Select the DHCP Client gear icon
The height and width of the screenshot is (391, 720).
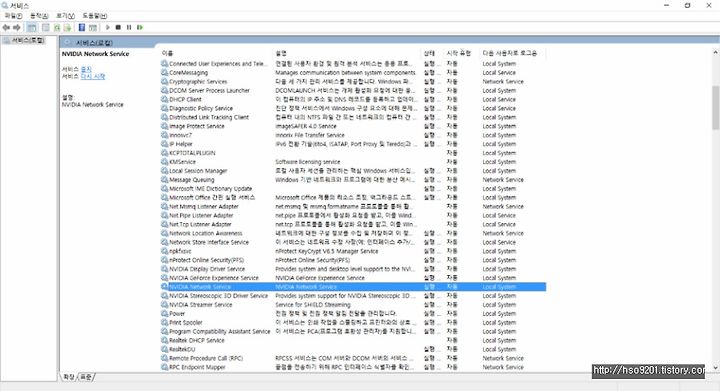[x=164, y=99]
